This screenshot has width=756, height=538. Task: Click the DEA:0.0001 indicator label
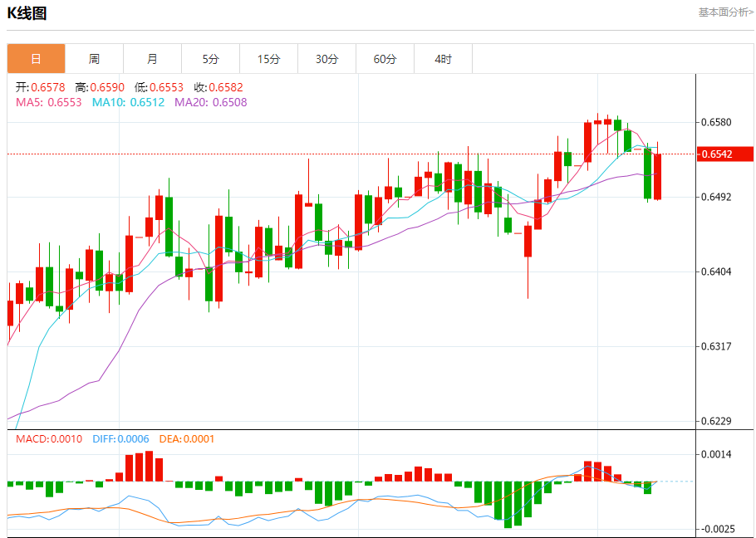[x=187, y=438]
